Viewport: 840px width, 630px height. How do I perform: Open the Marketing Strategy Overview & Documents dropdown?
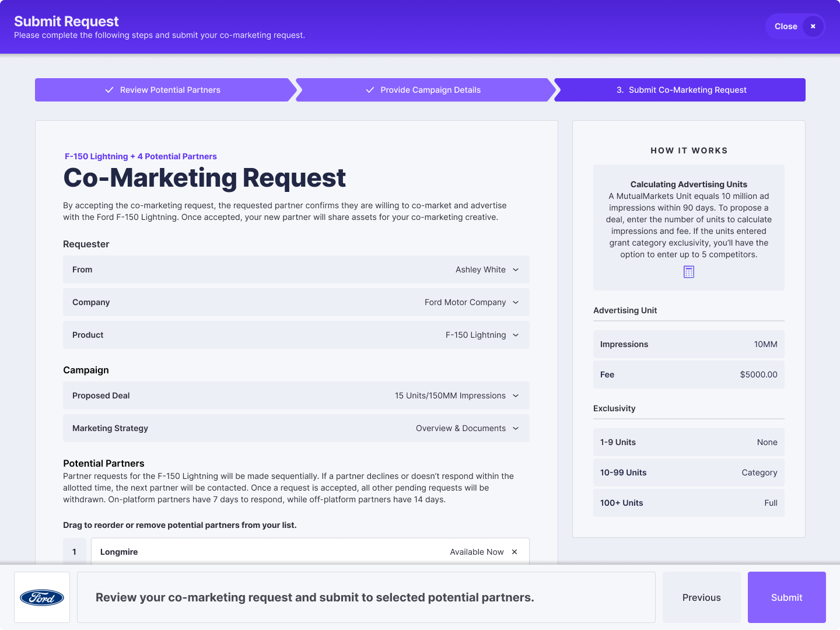pos(516,428)
